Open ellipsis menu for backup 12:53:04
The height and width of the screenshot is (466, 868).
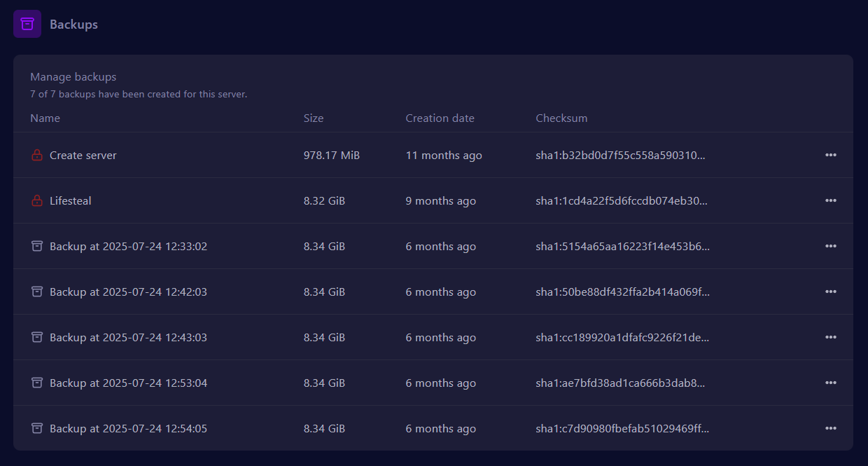830,383
